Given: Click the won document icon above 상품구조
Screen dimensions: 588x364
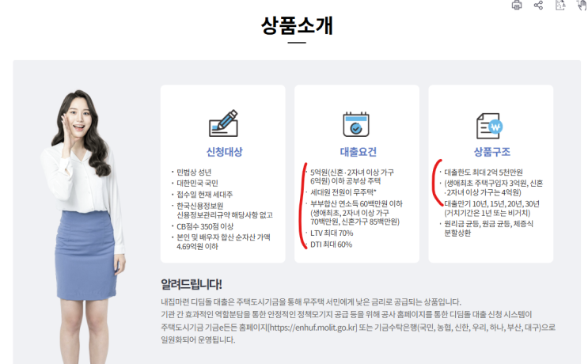Looking at the screenshot, I should 489,126.
